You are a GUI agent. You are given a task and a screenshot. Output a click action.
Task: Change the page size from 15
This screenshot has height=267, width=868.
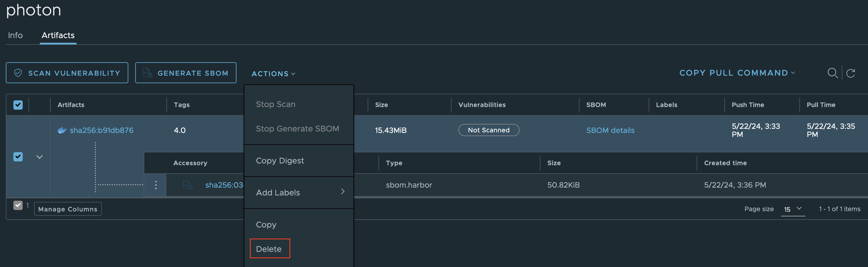[793, 209]
